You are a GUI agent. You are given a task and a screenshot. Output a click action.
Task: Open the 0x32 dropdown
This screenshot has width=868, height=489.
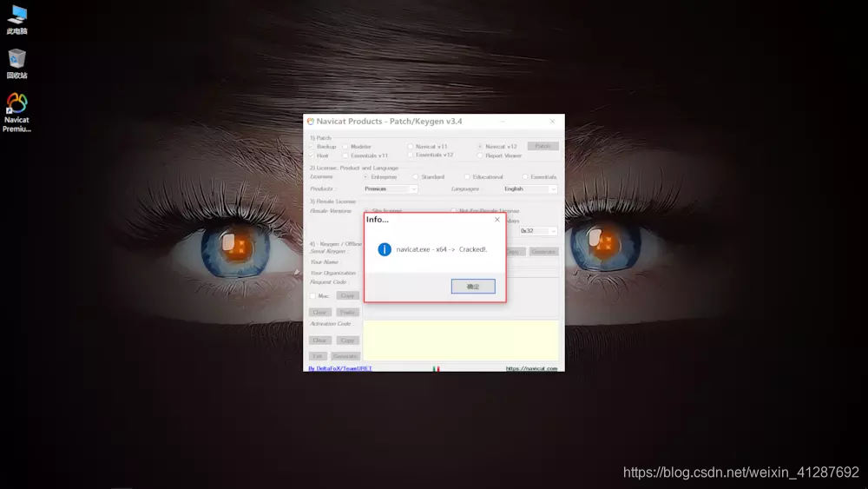pos(538,231)
